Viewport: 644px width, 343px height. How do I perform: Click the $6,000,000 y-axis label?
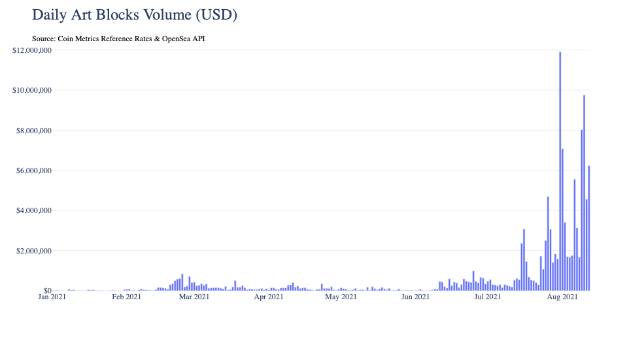coord(34,171)
